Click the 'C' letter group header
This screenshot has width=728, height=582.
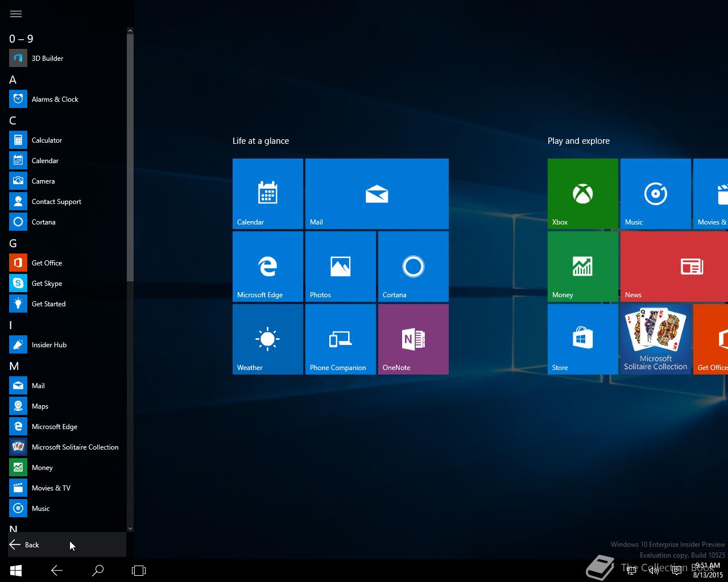click(13, 120)
